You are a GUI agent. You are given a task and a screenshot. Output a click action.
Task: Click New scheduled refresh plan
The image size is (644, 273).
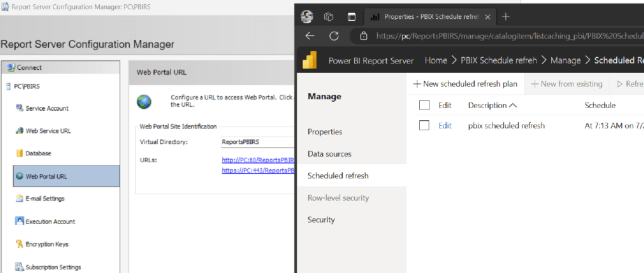(465, 84)
